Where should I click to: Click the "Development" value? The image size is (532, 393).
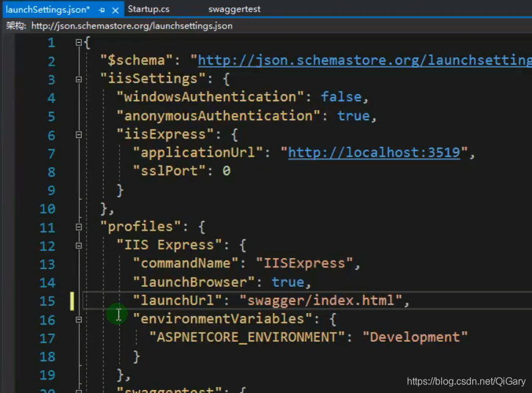pos(415,337)
